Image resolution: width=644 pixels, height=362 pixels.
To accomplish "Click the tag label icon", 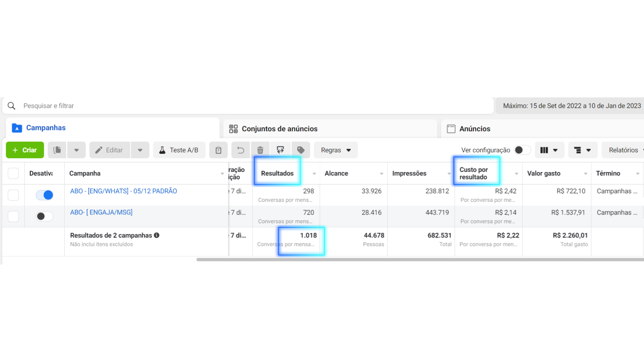I will point(301,150).
